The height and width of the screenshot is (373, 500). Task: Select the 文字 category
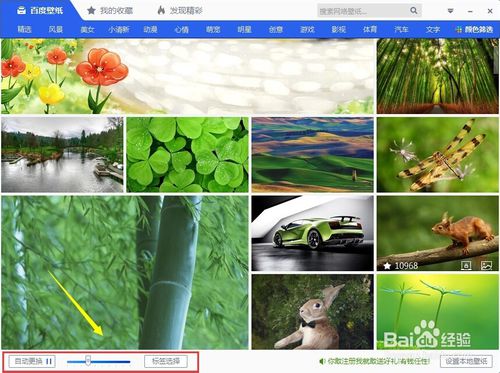click(x=433, y=29)
